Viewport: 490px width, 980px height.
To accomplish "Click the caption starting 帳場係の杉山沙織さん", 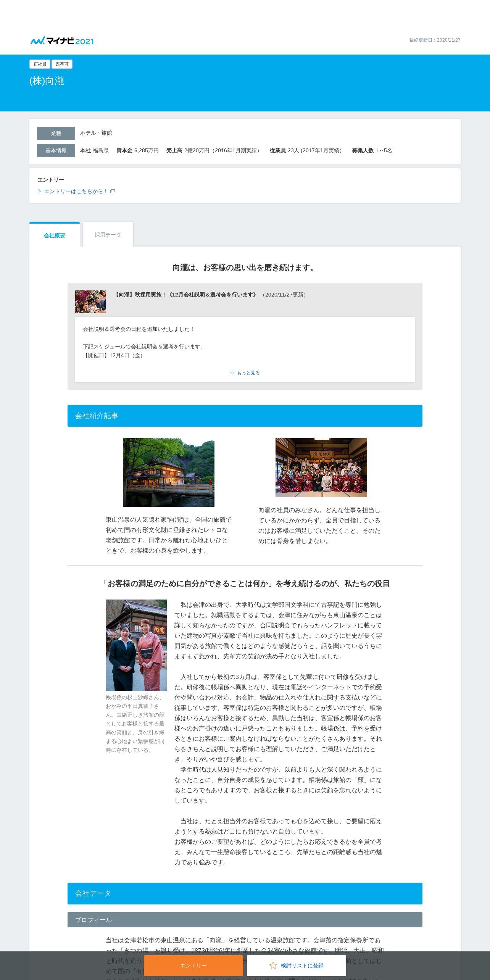I will coord(135,724).
